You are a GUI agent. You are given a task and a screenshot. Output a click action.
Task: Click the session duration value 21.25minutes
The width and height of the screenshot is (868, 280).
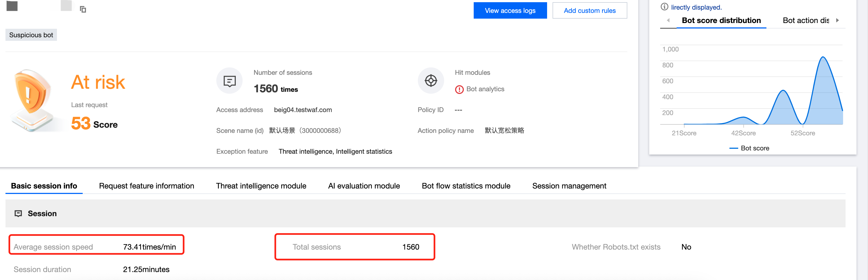point(146,270)
